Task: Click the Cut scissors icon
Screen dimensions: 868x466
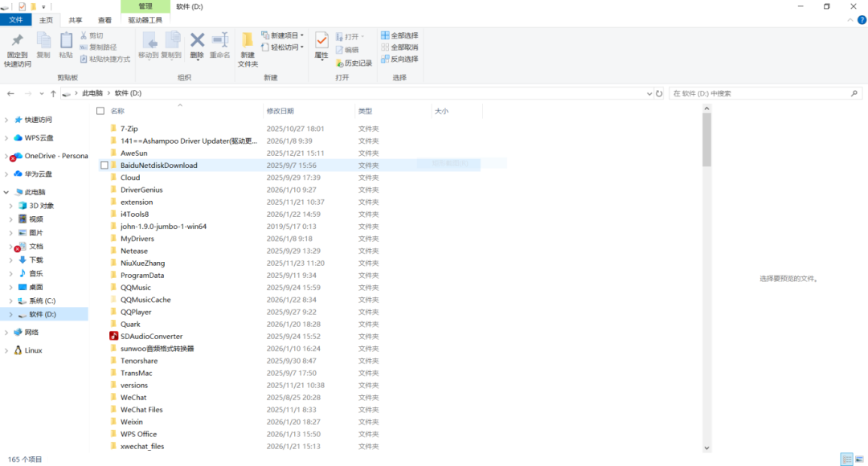Action: (x=84, y=35)
